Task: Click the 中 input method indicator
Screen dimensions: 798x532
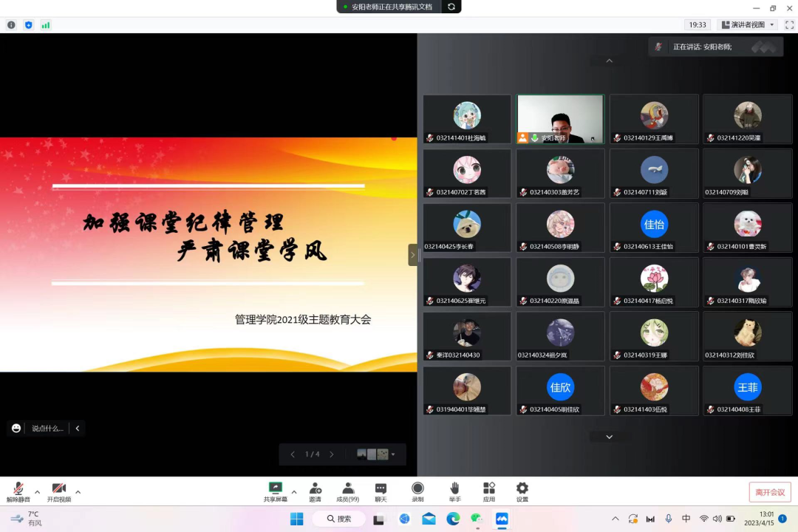Action: pos(686,519)
